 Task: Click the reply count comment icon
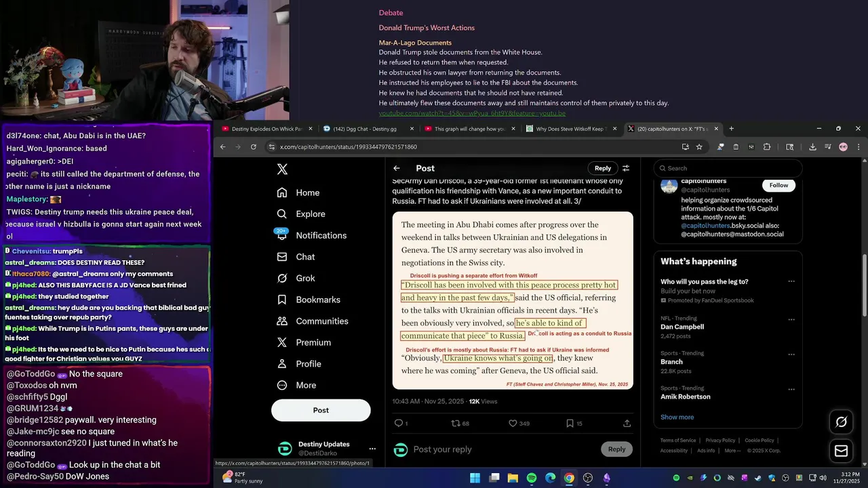pyautogui.click(x=399, y=423)
